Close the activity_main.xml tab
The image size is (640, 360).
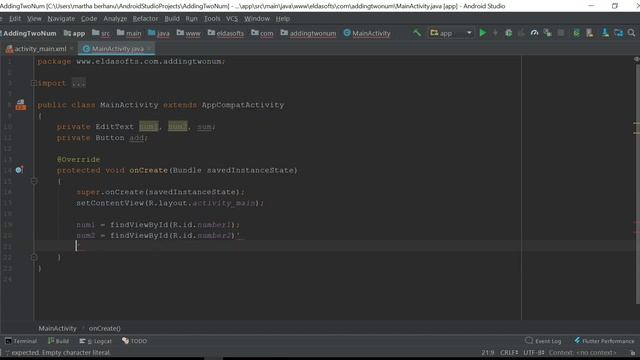[x=72, y=49]
